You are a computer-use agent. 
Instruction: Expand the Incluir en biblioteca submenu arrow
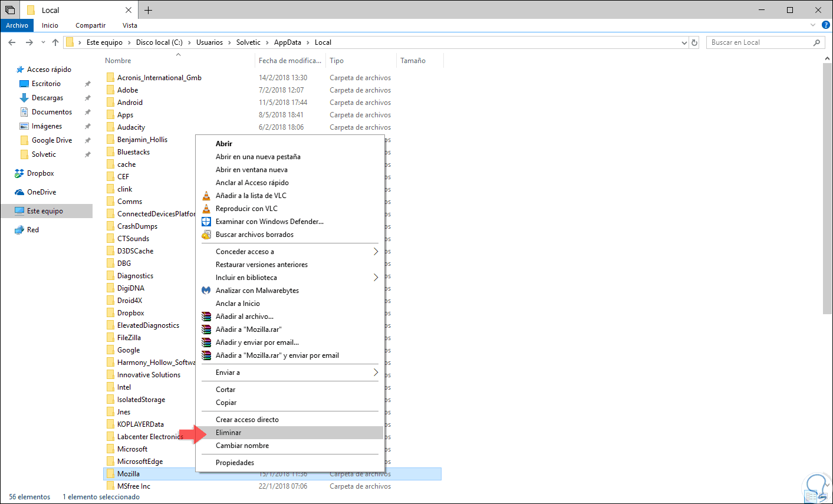click(376, 278)
